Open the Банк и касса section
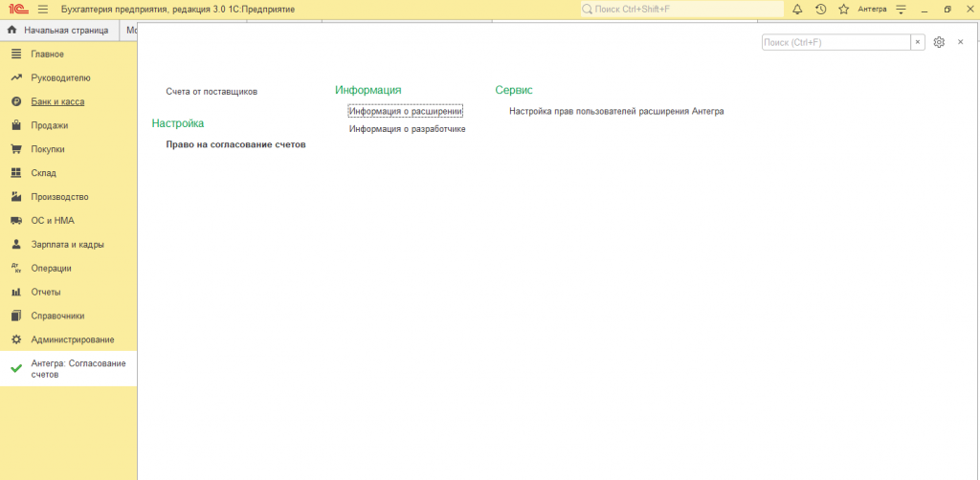The image size is (980, 480). pyautogui.click(x=56, y=101)
